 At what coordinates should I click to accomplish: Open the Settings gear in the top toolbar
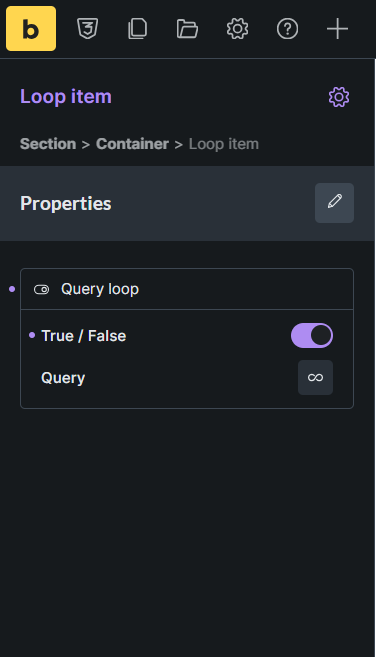(x=238, y=29)
